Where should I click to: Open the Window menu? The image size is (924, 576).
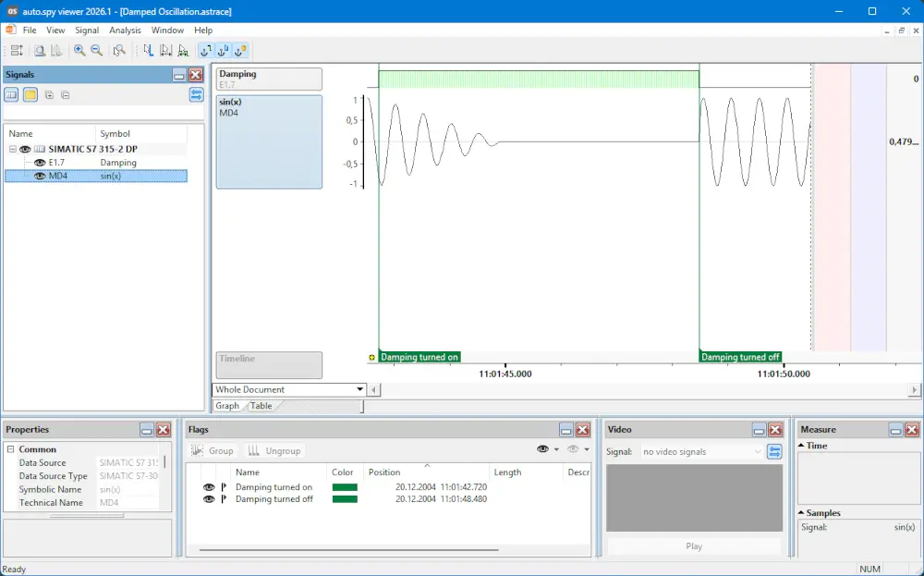[167, 31]
